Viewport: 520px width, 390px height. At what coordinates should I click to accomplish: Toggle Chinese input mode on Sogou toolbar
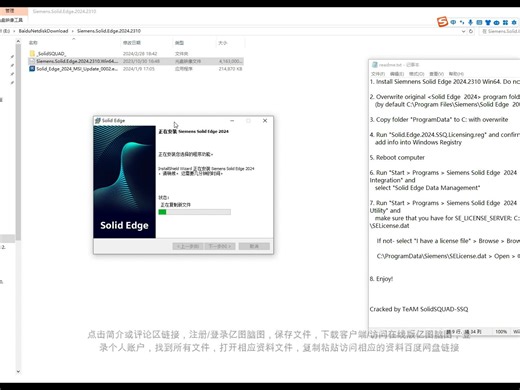tap(453, 22)
